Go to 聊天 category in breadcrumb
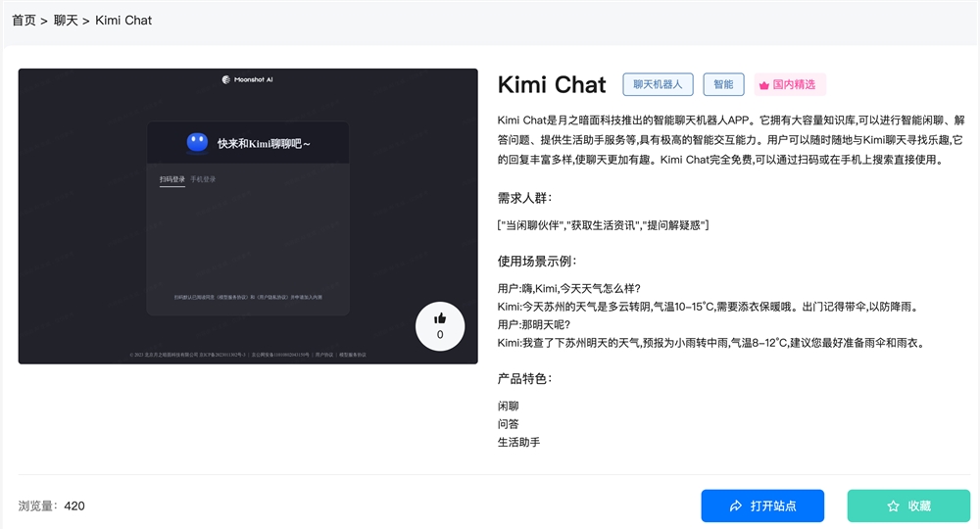 tap(66, 21)
